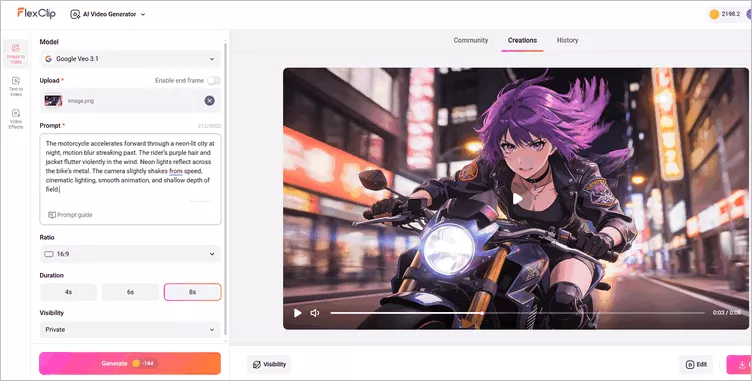Select 6s duration
The width and height of the screenshot is (752, 381).
pyautogui.click(x=130, y=292)
